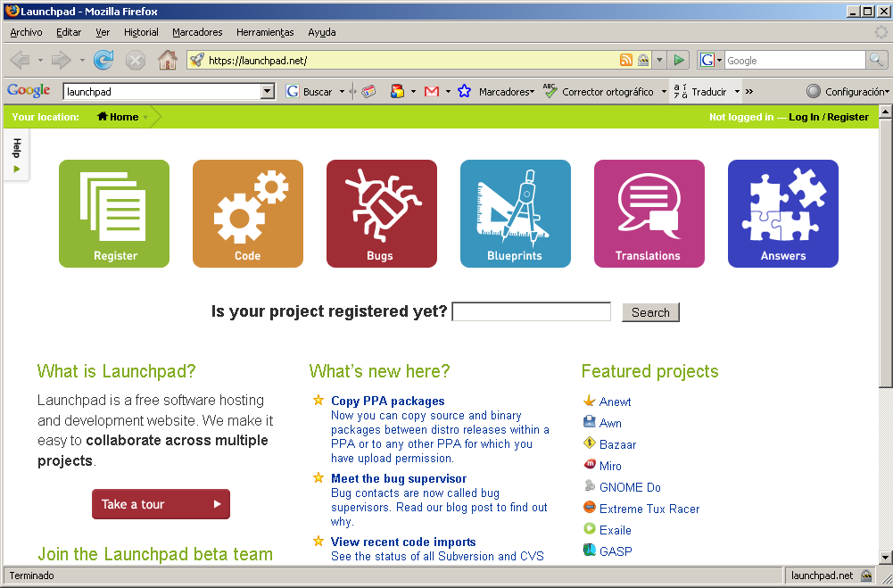Open the Translations section tile
This screenshot has width=893, height=588.
649,213
